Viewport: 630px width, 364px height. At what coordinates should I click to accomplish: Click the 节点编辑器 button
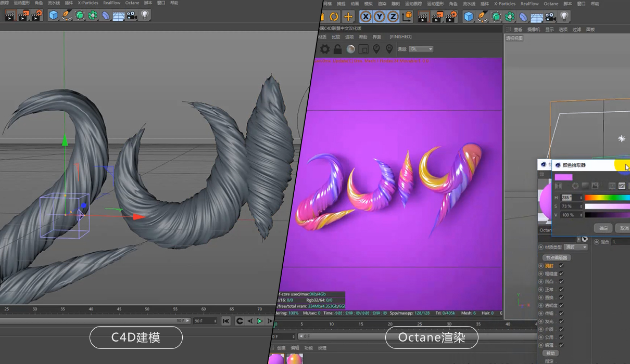click(557, 257)
